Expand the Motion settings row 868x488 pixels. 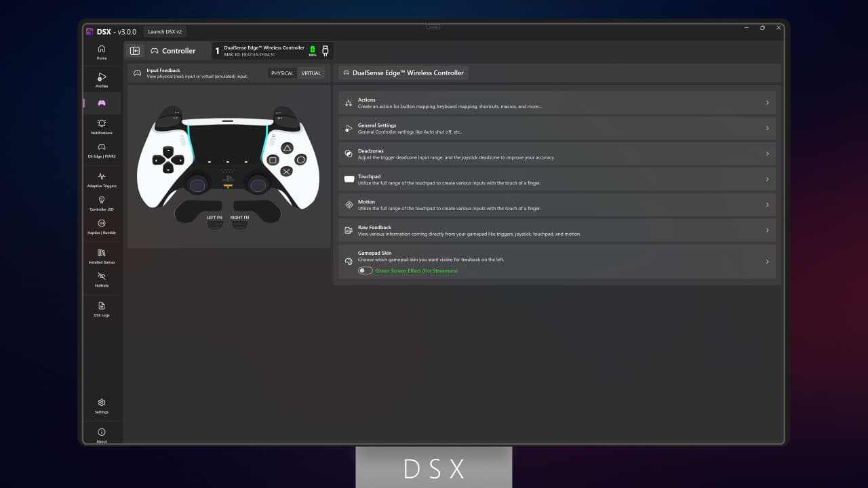(x=556, y=205)
